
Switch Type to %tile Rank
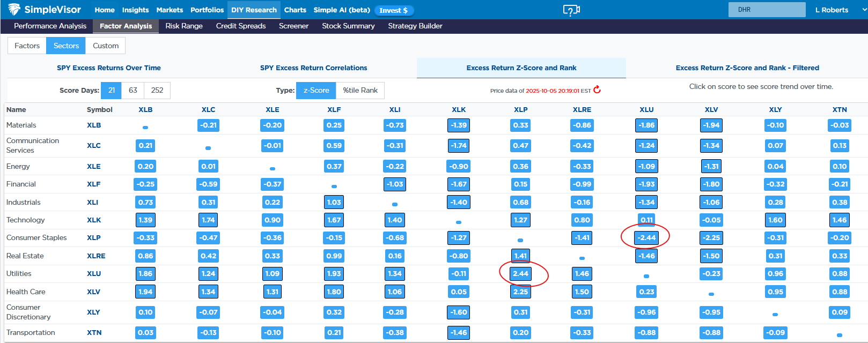[360, 91]
